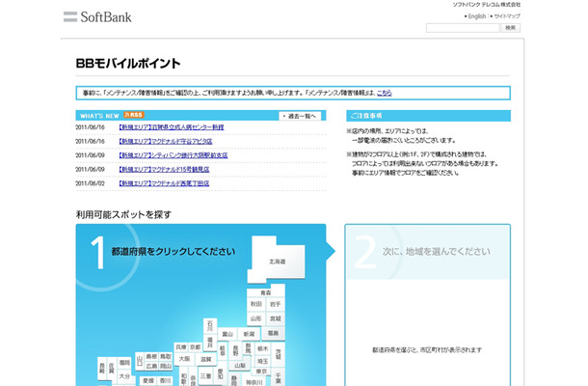
Task: Open the サイトマップ link
Action: [506, 16]
